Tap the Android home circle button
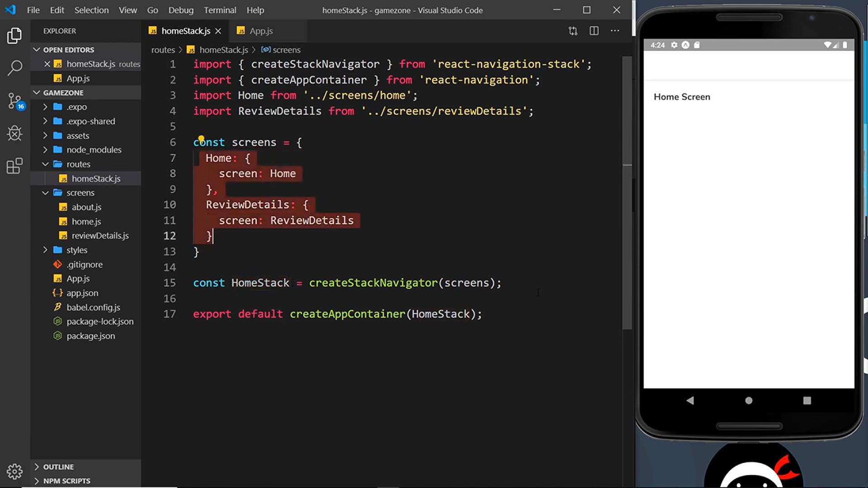 tap(749, 400)
